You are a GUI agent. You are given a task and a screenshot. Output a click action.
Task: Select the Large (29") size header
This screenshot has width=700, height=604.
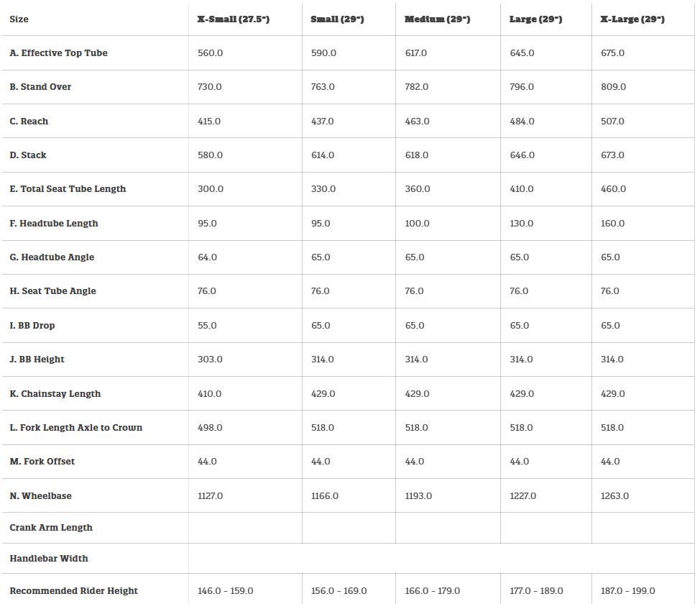pyautogui.click(x=537, y=19)
